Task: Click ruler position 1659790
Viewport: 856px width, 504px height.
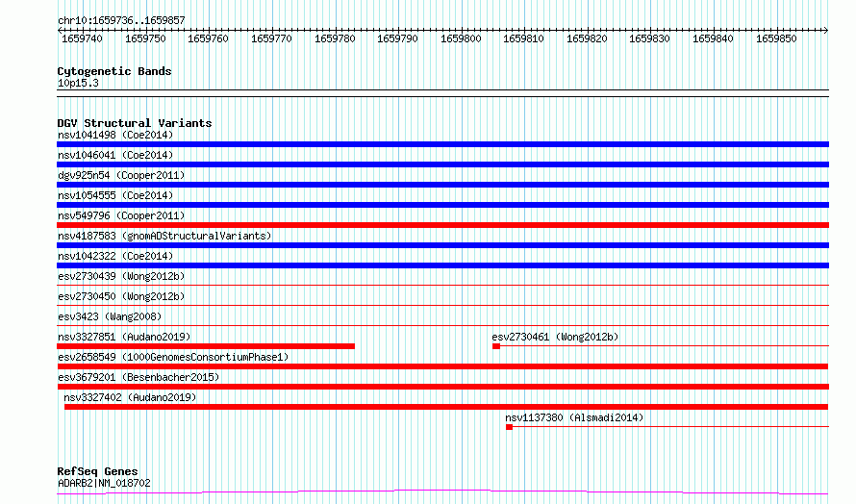Action: [x=397, y=38]
